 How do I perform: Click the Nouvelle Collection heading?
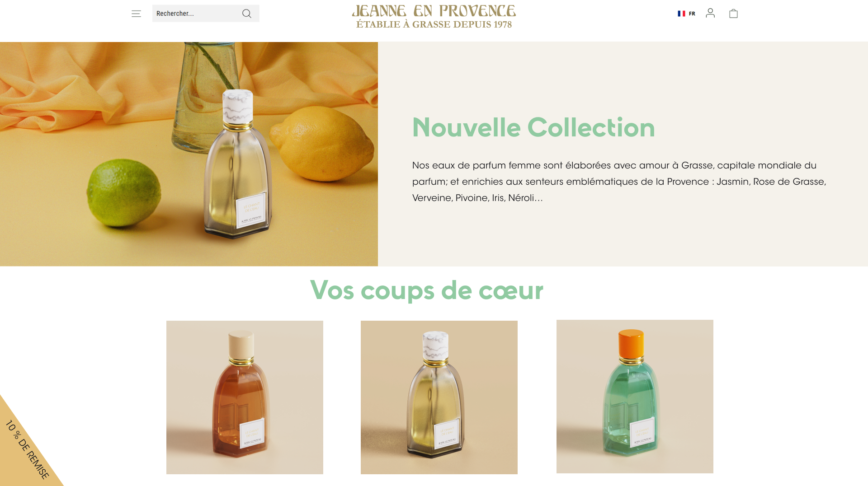click(533, 127)
